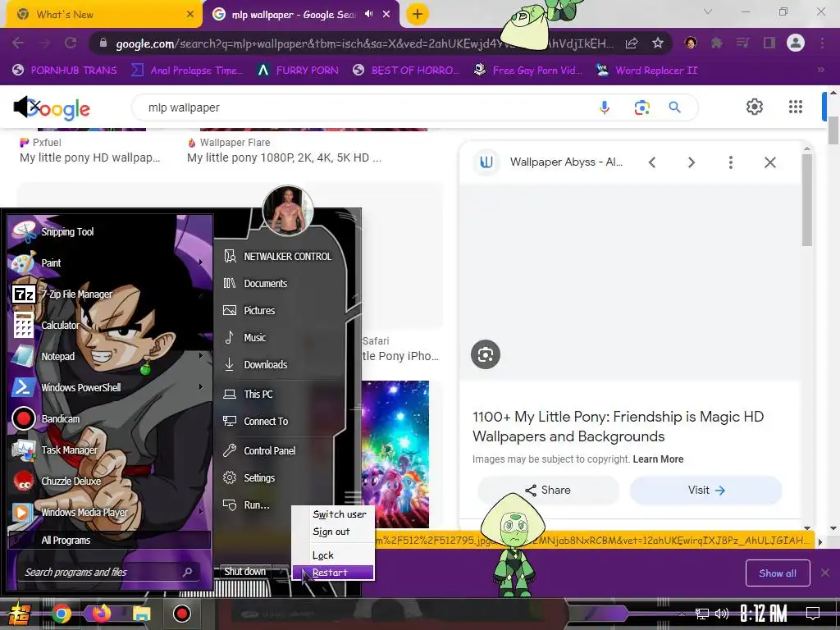
Task: Click the Shut down button
Action: pos(245,572)
